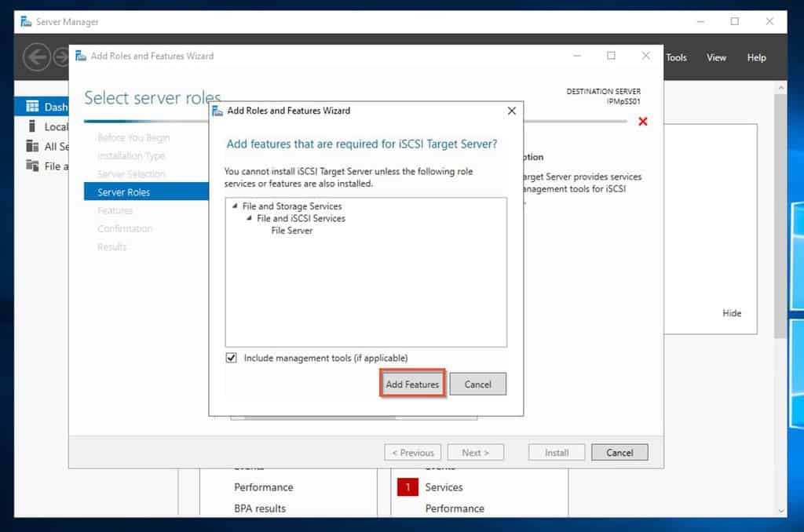This screenshot has height=532, width=804.
Task: Select Before You Begin wizard step
Action: click(x=133, y=137)
